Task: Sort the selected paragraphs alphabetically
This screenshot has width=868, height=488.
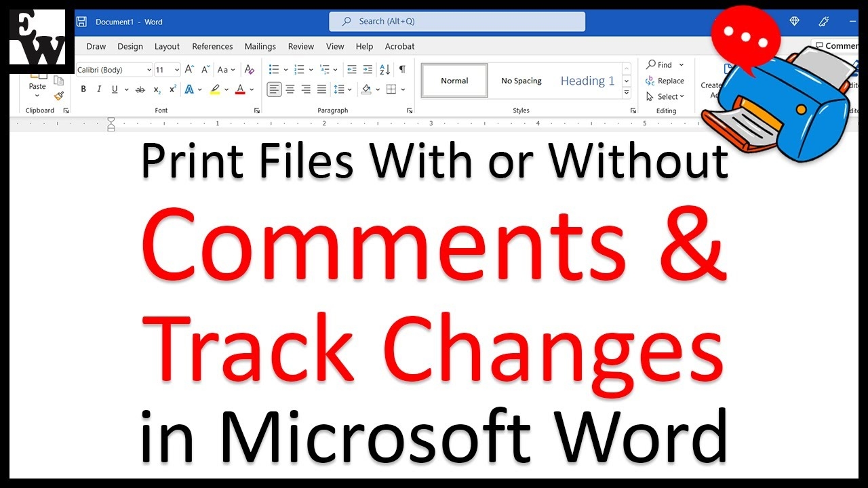Action: (384, 70)
